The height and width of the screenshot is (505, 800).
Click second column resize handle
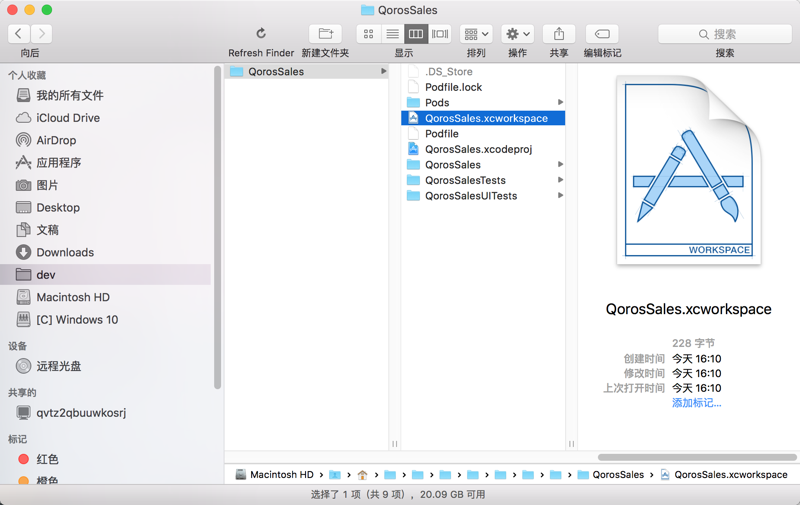[x=571, y=444]
